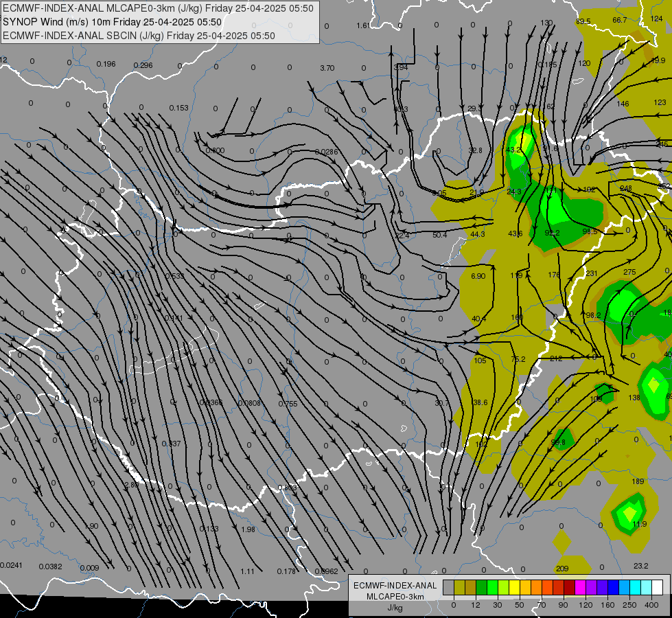Select the map value 50.4
Screen dimensions: 672x618
click(440, 235)
